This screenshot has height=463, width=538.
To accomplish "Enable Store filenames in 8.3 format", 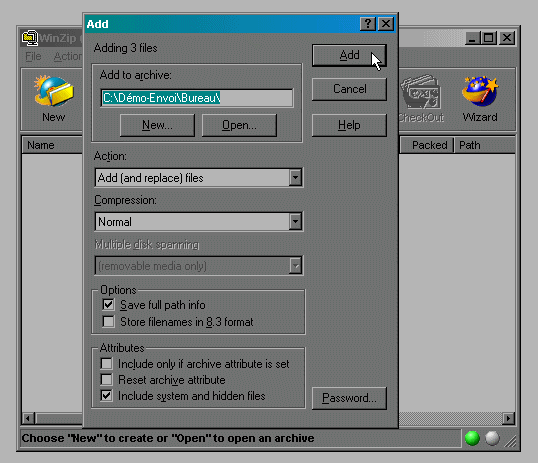I will tap(108, 322).
